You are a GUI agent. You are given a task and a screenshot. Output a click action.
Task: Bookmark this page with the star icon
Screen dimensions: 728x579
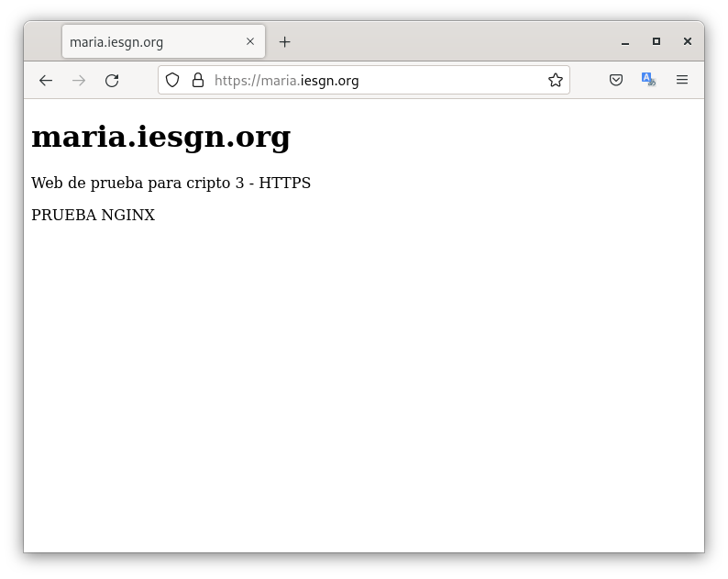[555, 81]
